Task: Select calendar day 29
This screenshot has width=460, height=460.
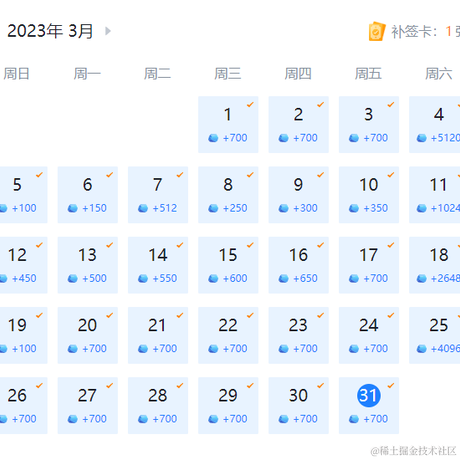Action: click(228, 406)
